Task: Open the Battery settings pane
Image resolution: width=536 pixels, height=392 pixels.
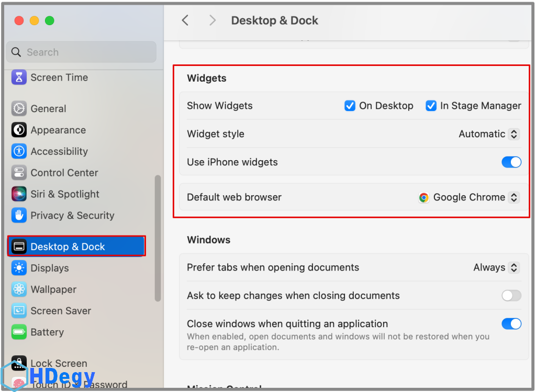Action: coord(47,332)
